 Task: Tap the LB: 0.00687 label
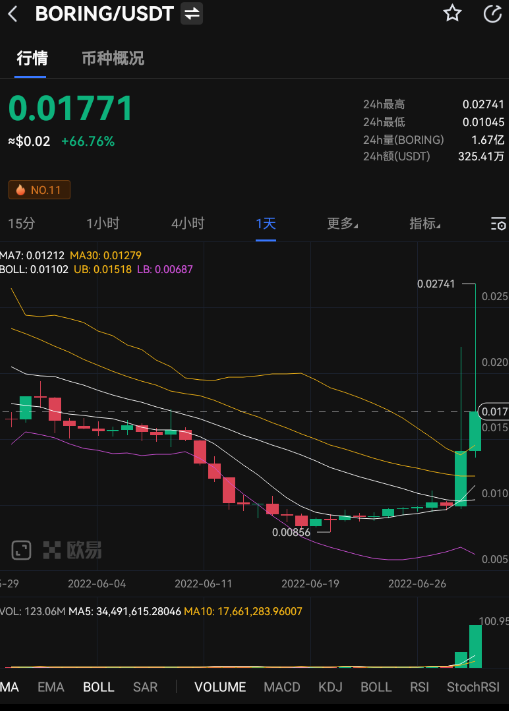165,269
